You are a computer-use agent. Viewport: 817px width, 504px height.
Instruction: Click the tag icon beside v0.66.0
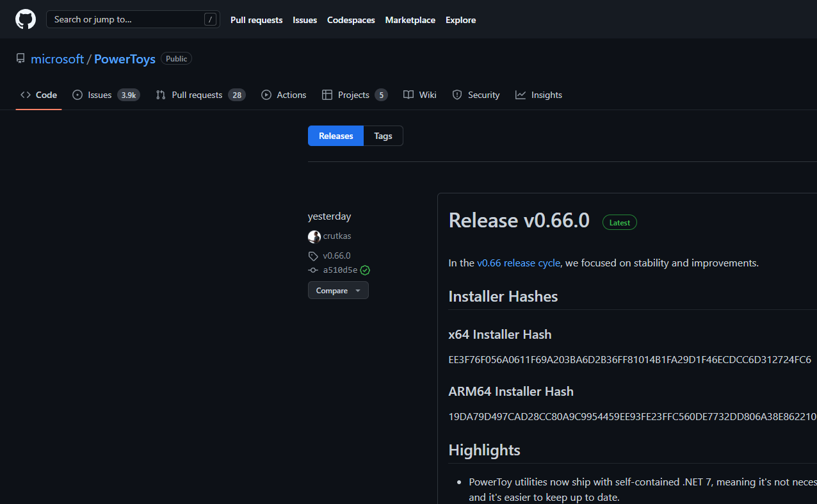pyautogui.click(x=313, y=256)
